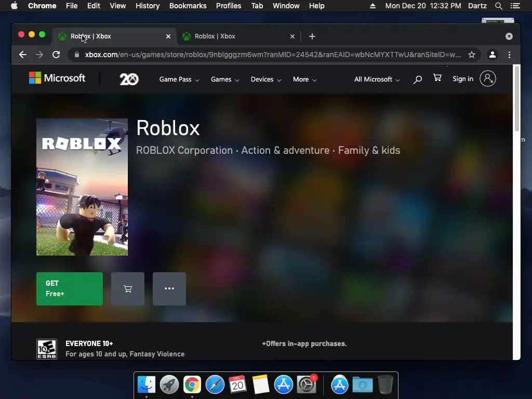The height and width of the screenshot is (399, 532).
Task: Click the Roblox box art thumbnail
Action: 82,187
